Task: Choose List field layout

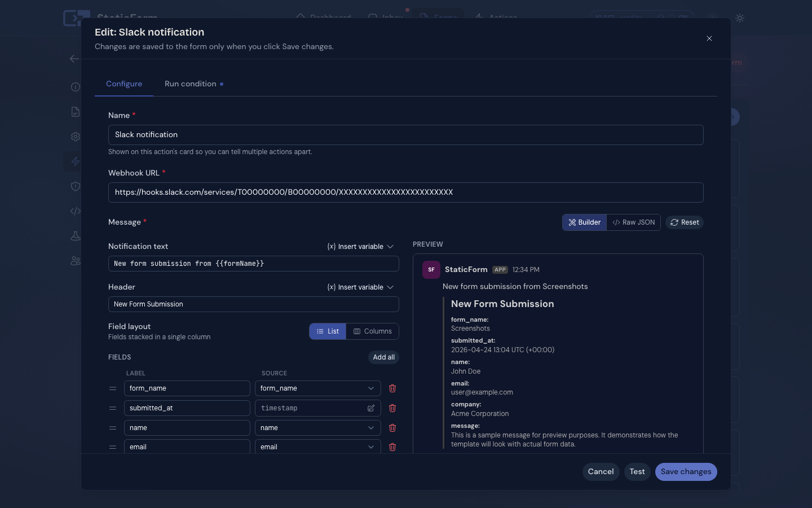Action: pyautogui.click(x=328, y=331)
